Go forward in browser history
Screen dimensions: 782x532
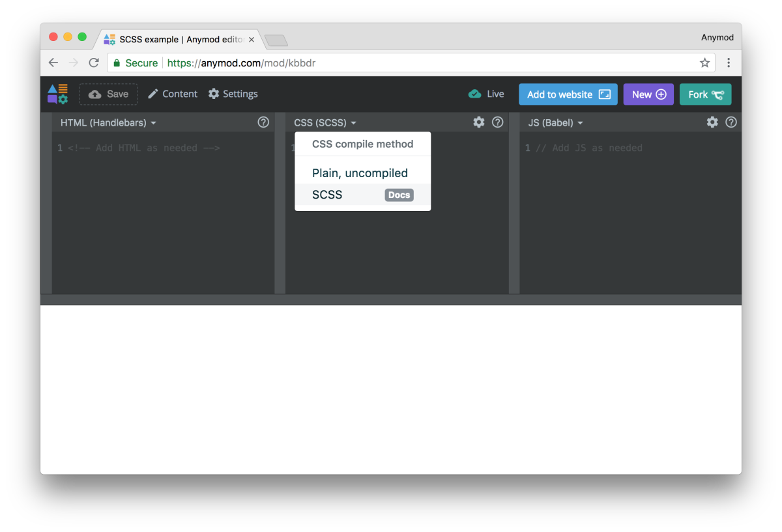pos(74,63)
